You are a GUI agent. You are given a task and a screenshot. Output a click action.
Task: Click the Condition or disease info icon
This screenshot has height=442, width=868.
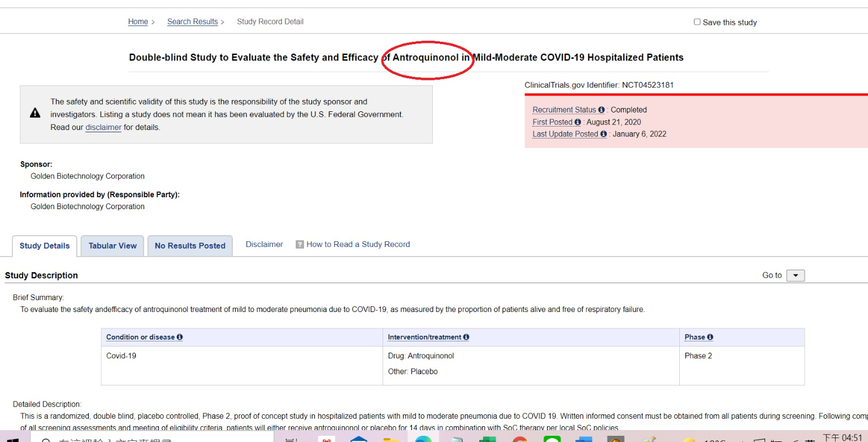[180, 337]
